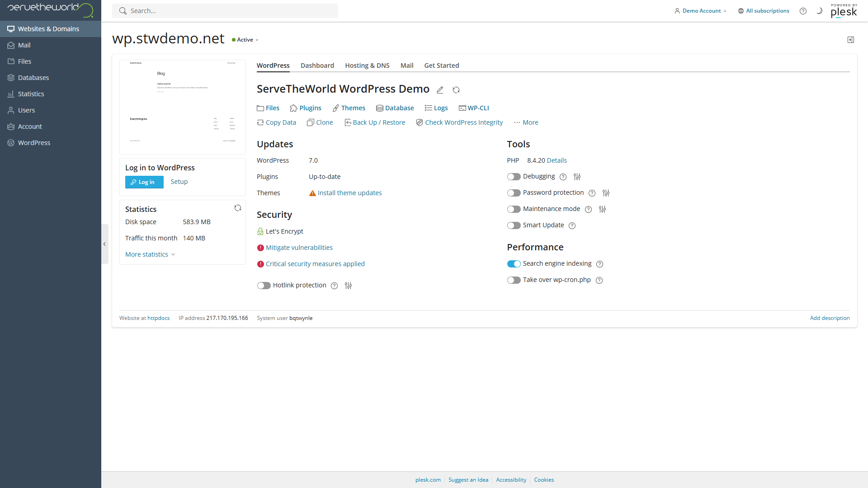Select the WordPress tab

[x=273, y=66]
